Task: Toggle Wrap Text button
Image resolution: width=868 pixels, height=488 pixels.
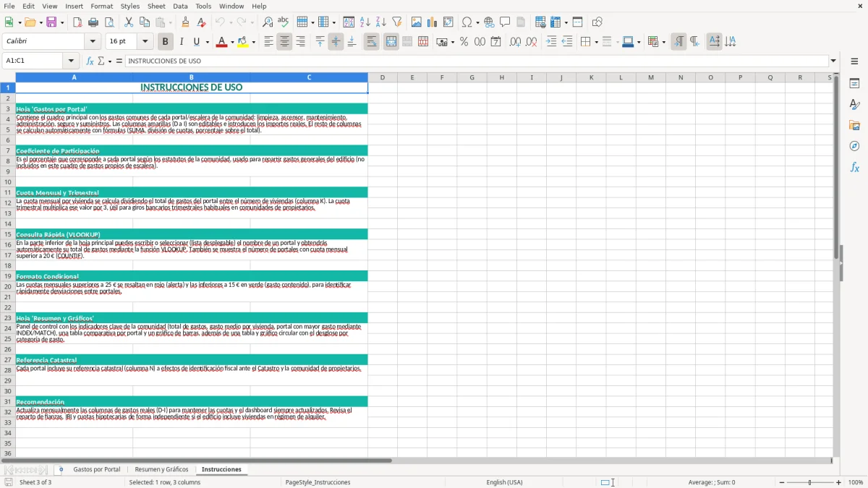Action: point(371,42)
